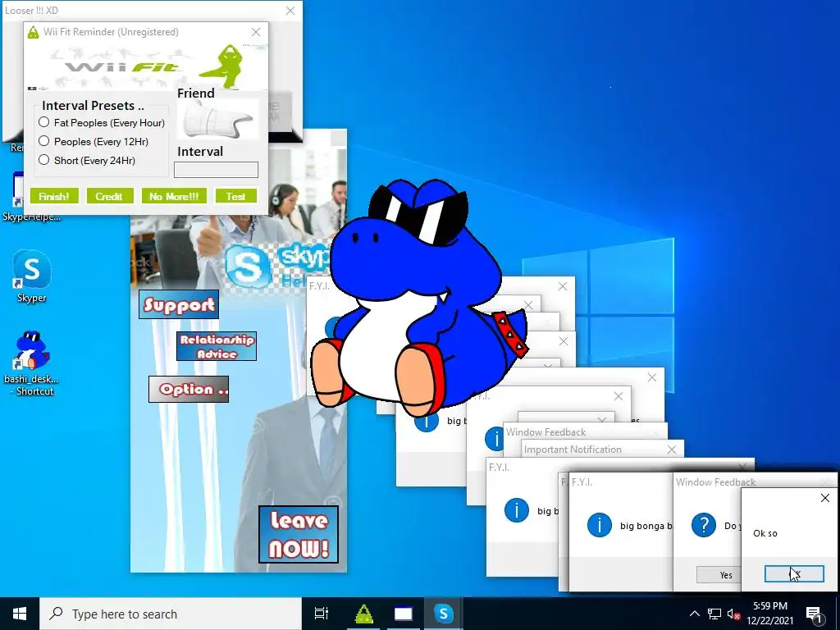Screen dimensions: 840x630
Task: Show hidden tray icons chevron
Action: [694, 614]
